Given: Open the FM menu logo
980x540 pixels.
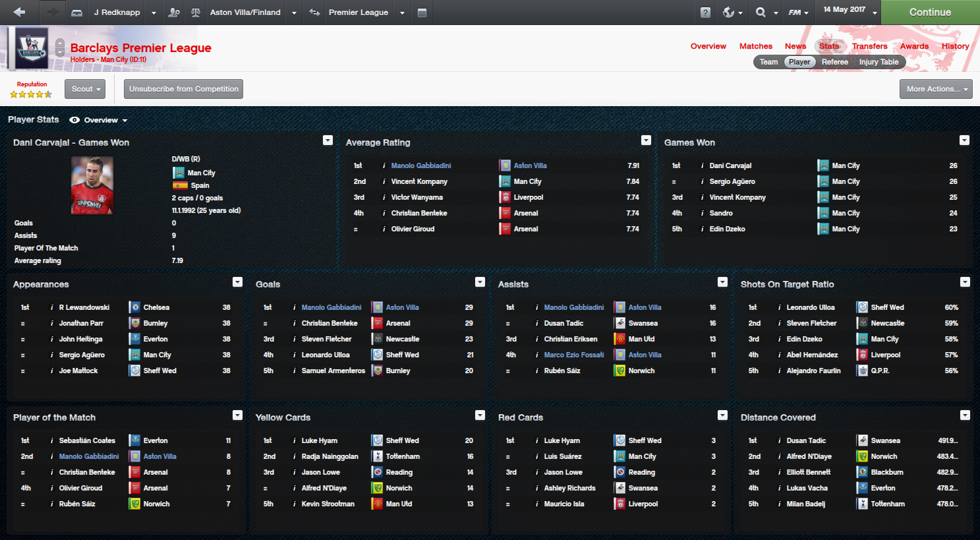Looking at the screenshot, I should pos(795,13).
